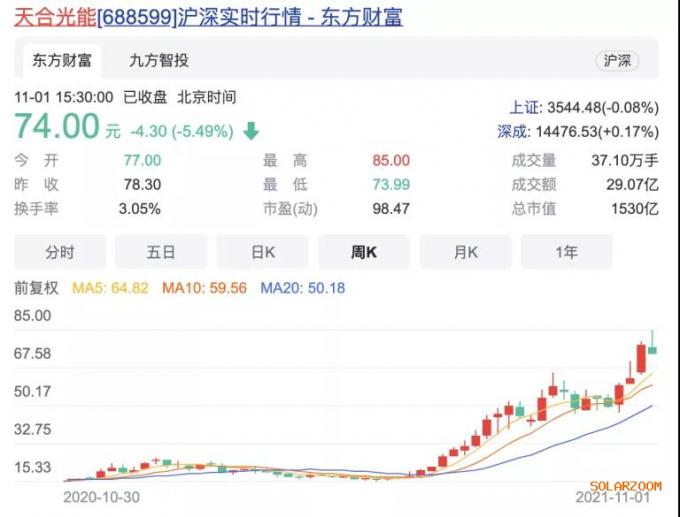Image resolution: width=680 pixels, height=517 pixels.
Task: Click the 前复权 label
Action: point(36,288)
